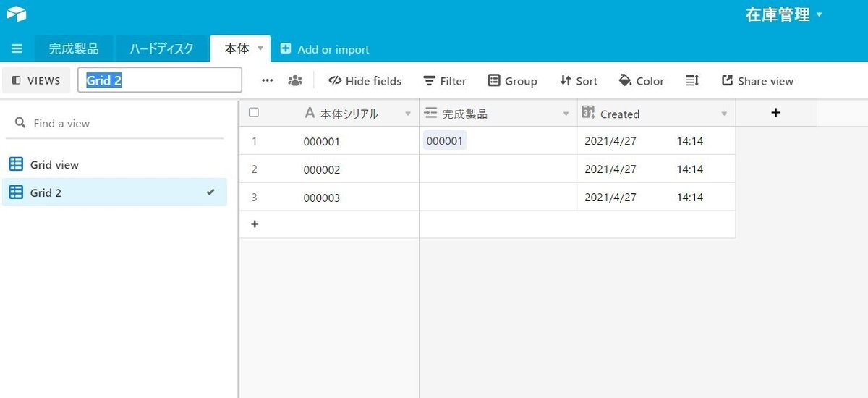
Task: Click the text field icon for 本体シリアル
Action: point(310,114)
